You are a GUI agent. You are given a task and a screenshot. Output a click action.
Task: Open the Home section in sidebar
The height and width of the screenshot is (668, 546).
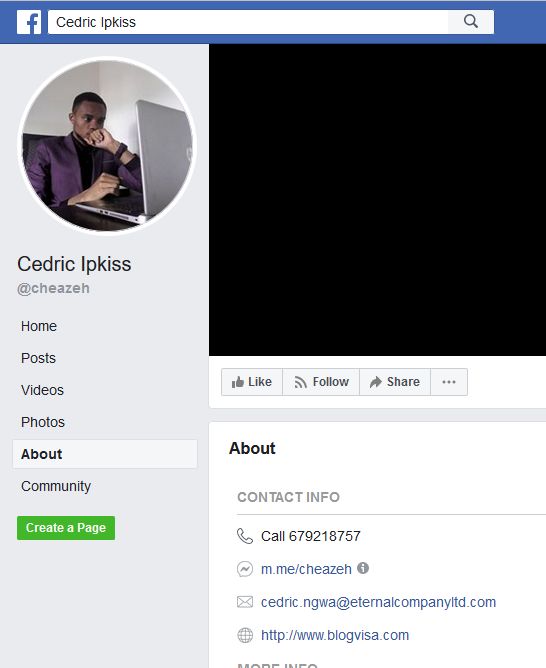(39, 326)
